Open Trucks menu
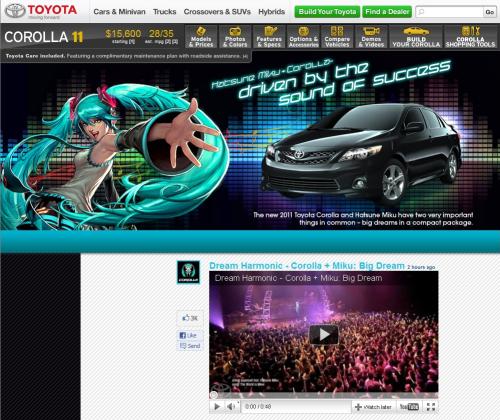500x420 pixels. pyautogui.click(x=165, y=12)
